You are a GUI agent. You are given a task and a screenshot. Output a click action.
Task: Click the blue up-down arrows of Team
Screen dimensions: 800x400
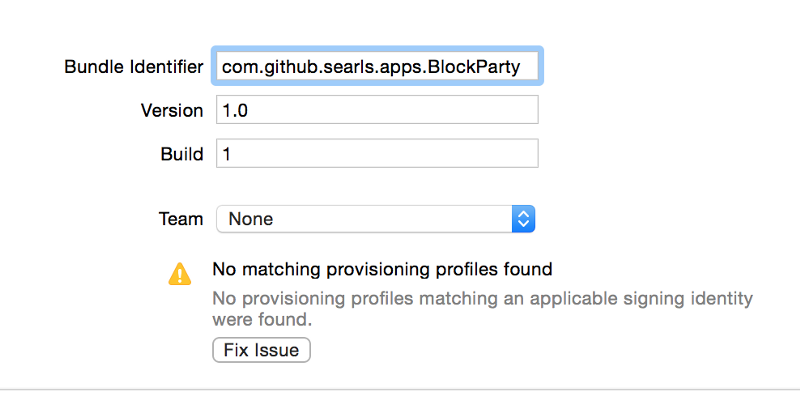[523, 219]
